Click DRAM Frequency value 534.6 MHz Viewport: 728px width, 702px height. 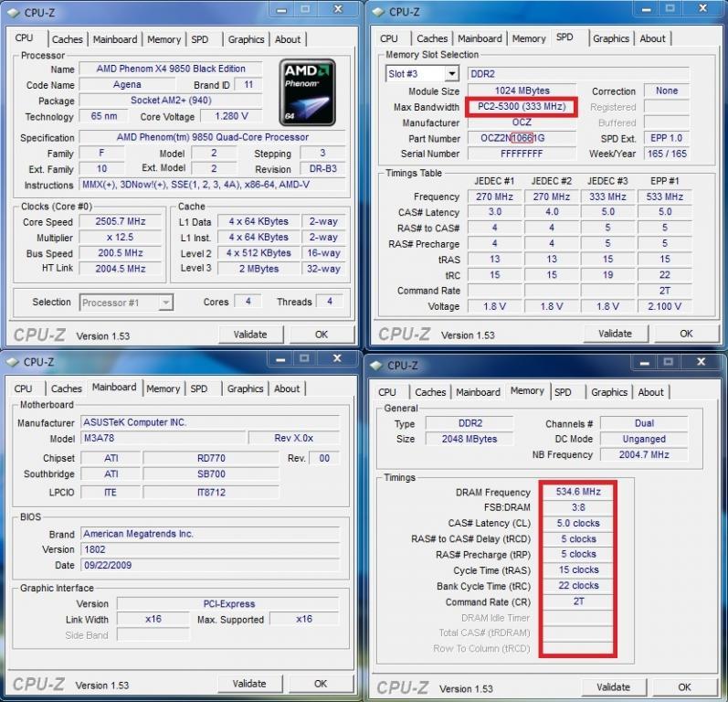click(x=578, y=492)
